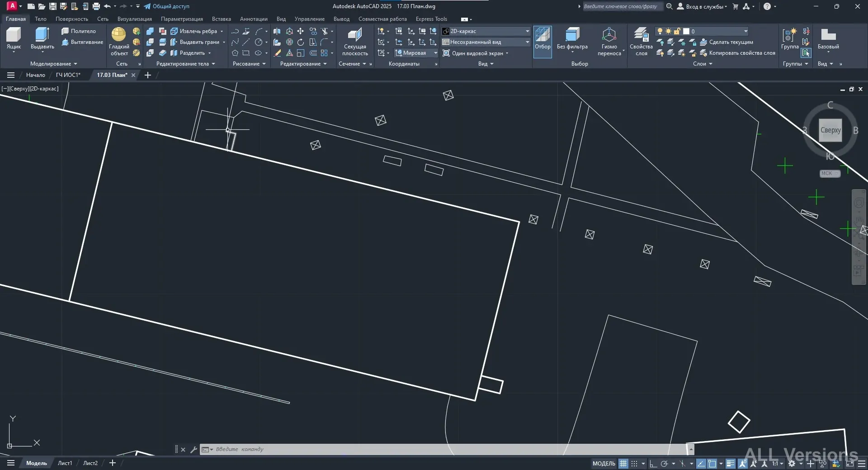The width and height of the screenshot is (868, 470).
Task: Click the command line customize wrench icon
Action: [x=194, y=449]
